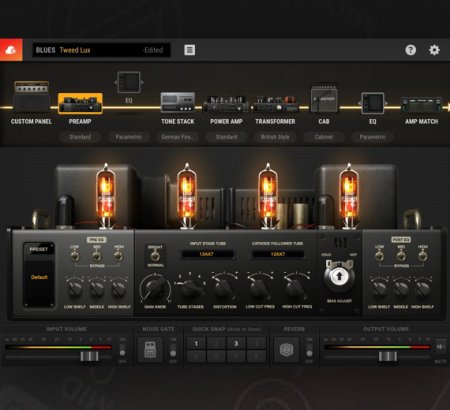Click the Noise Gate pedal icon
The image size is (450, 410).
click(x=150, y=350)
